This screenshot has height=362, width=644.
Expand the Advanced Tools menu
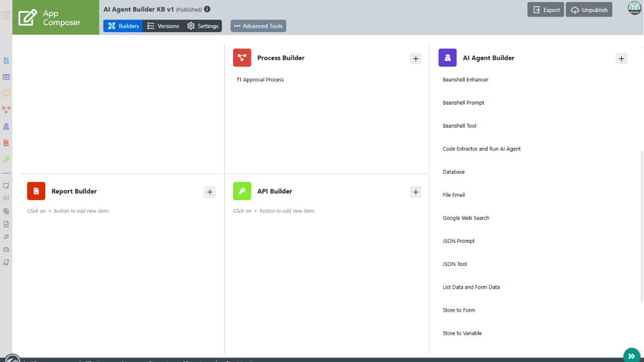coord(258,26)
